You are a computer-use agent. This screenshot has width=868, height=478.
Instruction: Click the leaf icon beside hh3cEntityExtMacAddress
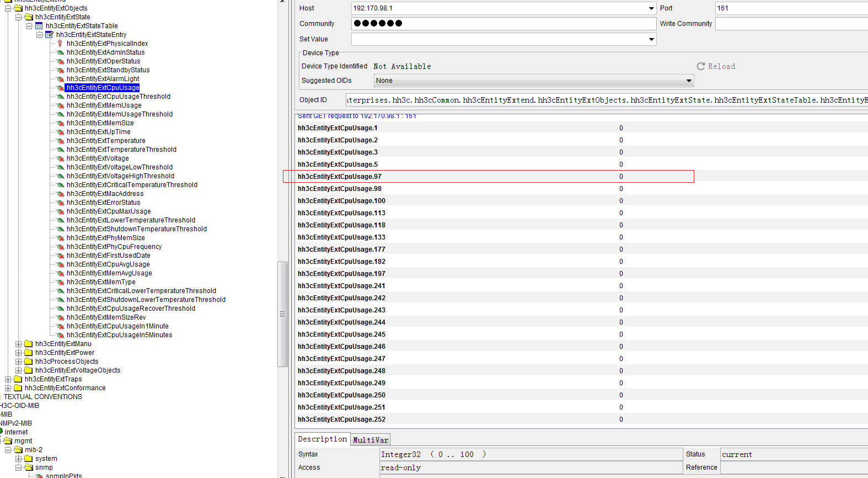point(60,194)
